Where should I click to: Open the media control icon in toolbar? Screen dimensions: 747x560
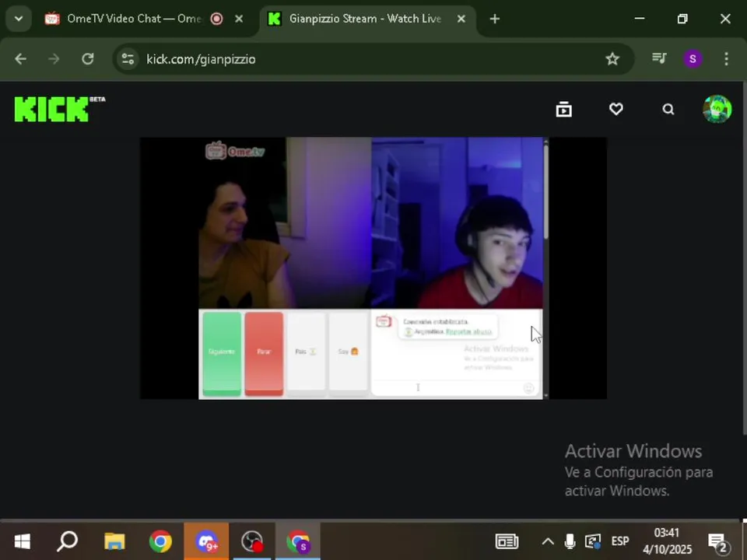659,58
